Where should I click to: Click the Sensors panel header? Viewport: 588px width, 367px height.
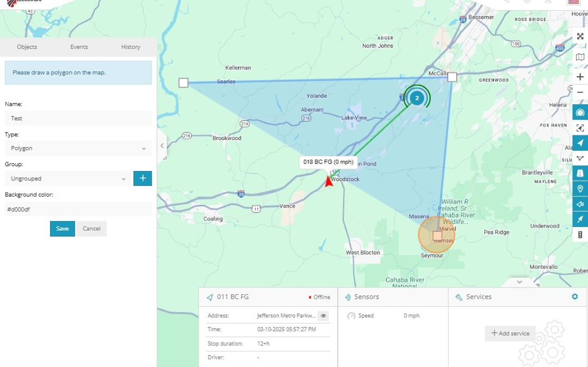coord(393,297)
